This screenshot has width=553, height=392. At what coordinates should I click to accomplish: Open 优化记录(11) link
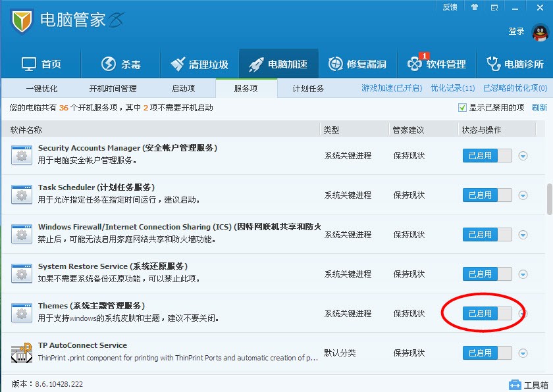[453, 88]
